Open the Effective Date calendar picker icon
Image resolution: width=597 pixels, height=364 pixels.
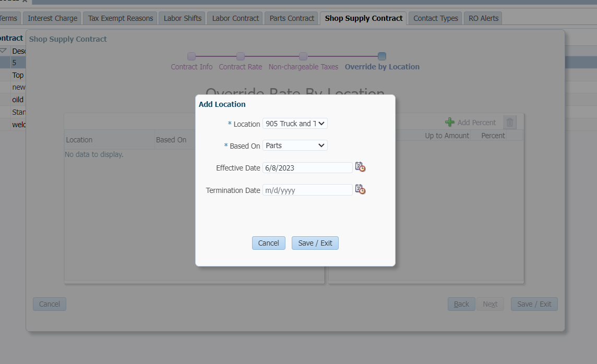coord(360,167)
